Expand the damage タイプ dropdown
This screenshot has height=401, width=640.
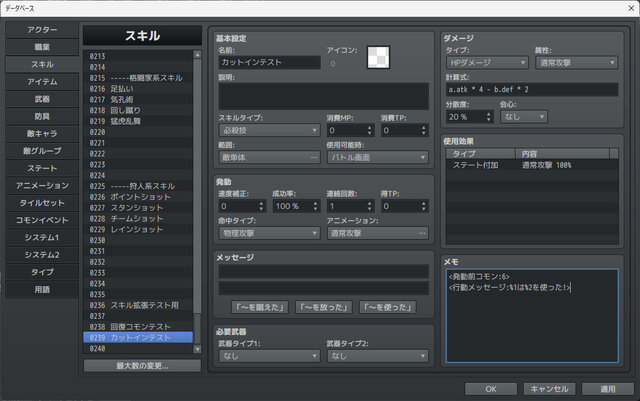pyautogui.click(x=487, y=62)
